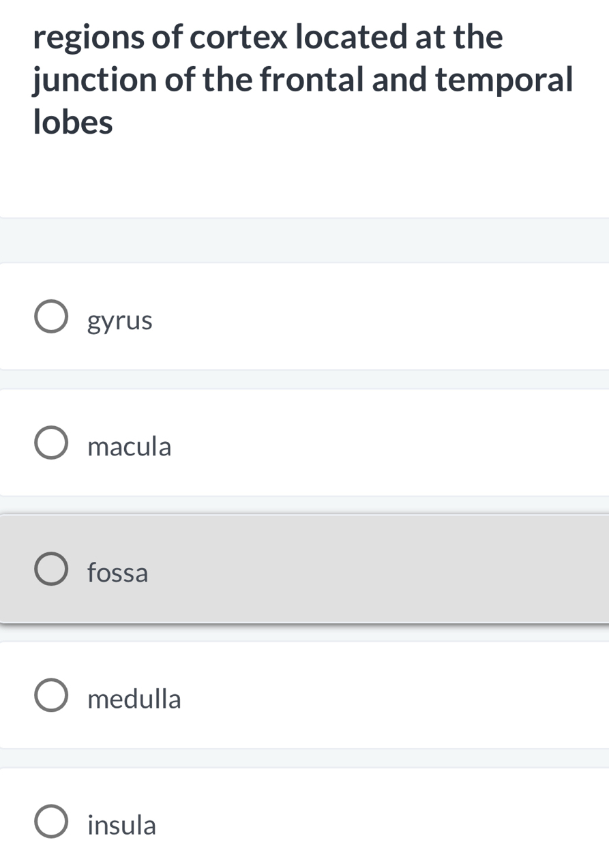Image resolution: width=609 pixels, height=868 pixels.
Task: Click the 'fossa' answer label text
Action: click(118, 573)
